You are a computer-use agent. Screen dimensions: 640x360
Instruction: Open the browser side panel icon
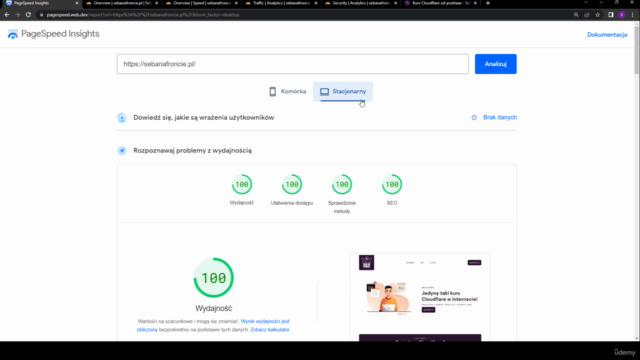point(611,15)
